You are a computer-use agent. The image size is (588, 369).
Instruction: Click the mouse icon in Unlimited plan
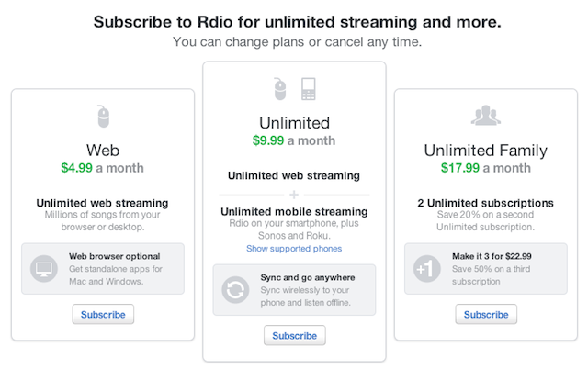coord(279,89)
